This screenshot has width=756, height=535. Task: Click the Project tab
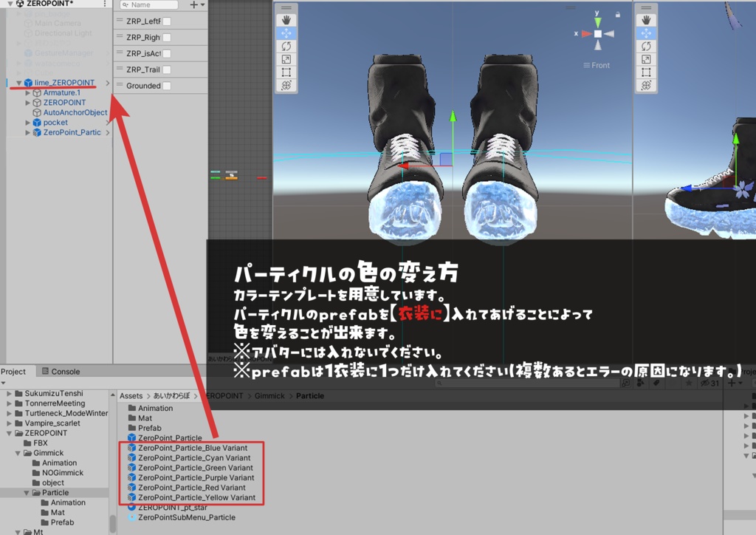pos(13,371)
